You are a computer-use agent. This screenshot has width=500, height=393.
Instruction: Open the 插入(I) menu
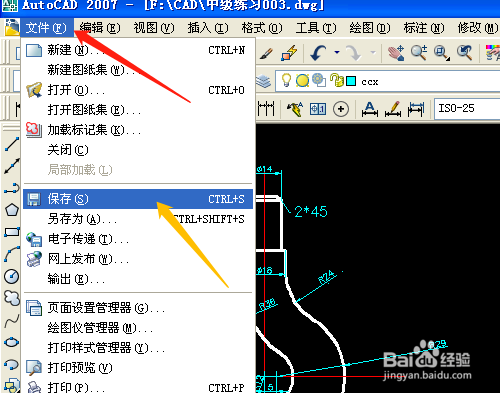click(208, 28)
